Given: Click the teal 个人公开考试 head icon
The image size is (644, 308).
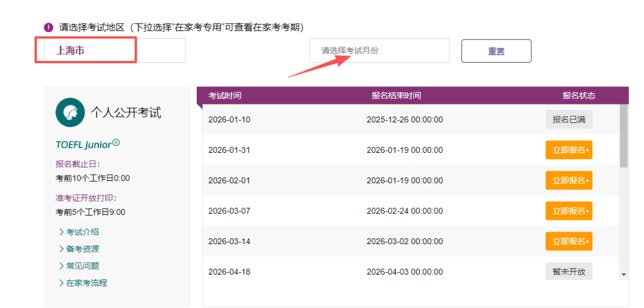Looking at the screenshot, I should tap(70, 112).
